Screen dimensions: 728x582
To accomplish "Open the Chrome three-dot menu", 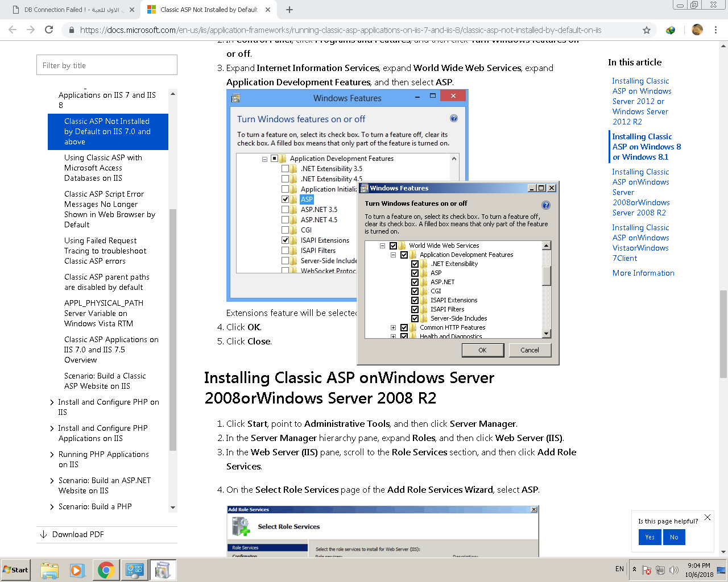I will click(x=716, y=30).
